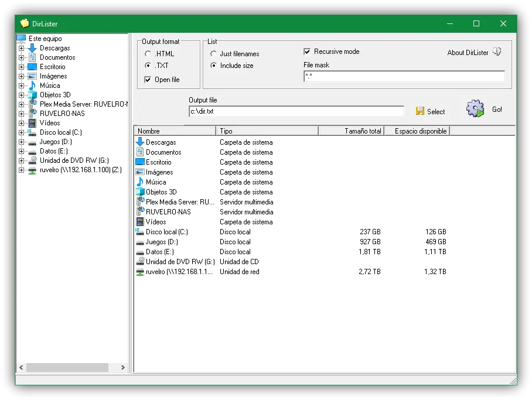Click Datos (E:) drive icon in list
The width and height of the screenshot is (532, 400).
140,252
